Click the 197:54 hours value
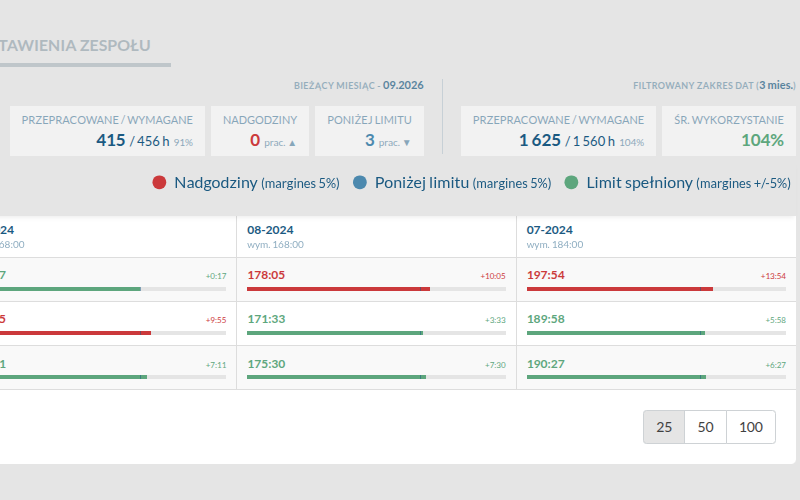This screenshot has height=500, width=800. 546,275
